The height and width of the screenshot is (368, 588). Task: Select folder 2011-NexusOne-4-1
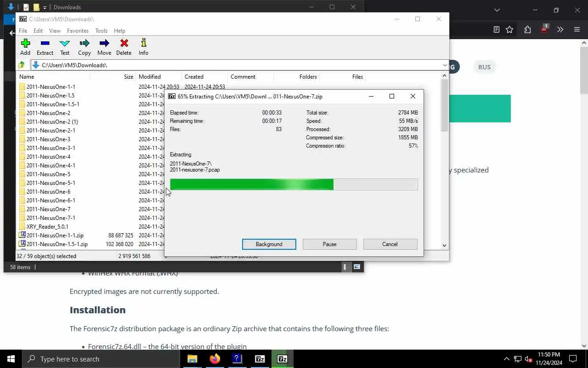51,165
